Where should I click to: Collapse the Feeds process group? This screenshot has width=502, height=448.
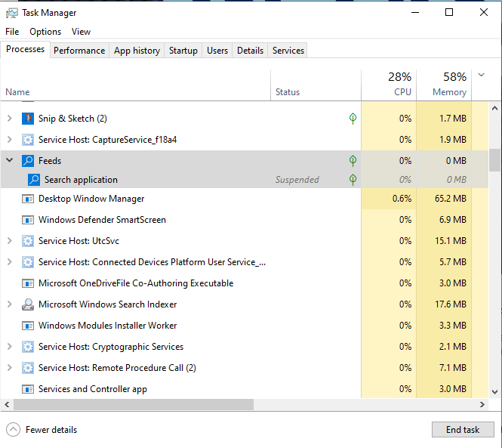pos(10,160)
